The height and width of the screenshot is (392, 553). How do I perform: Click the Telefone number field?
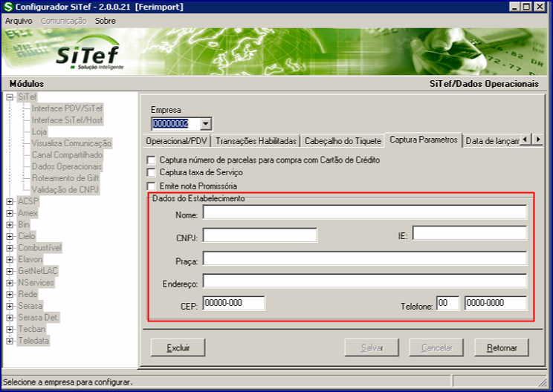[x=496, y=303]
